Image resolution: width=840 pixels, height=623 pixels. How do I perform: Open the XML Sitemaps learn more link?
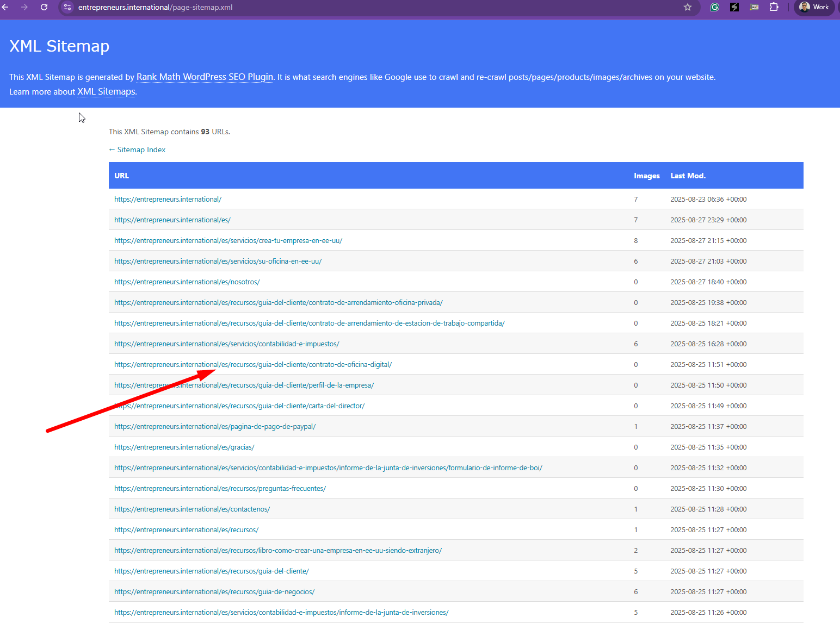[106, 91]
